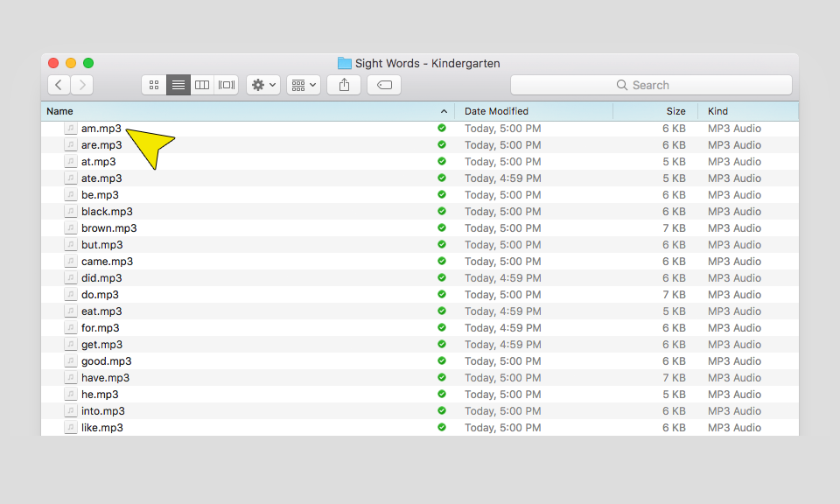Click green sync checkmark for ate.mp3

[441, 178]
